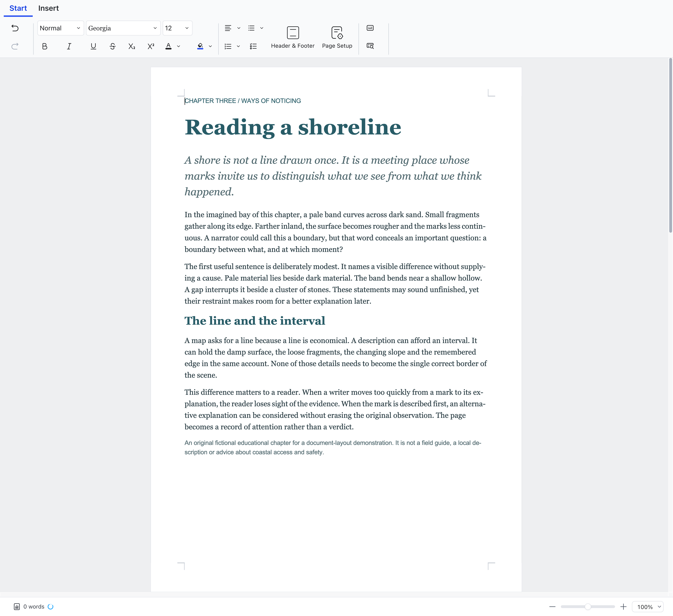This screenshot has height=616, width=673.
Task: Click paragraph starting 'In the imagined bay'
Action: pyautogui.click(x=336, y=232)
